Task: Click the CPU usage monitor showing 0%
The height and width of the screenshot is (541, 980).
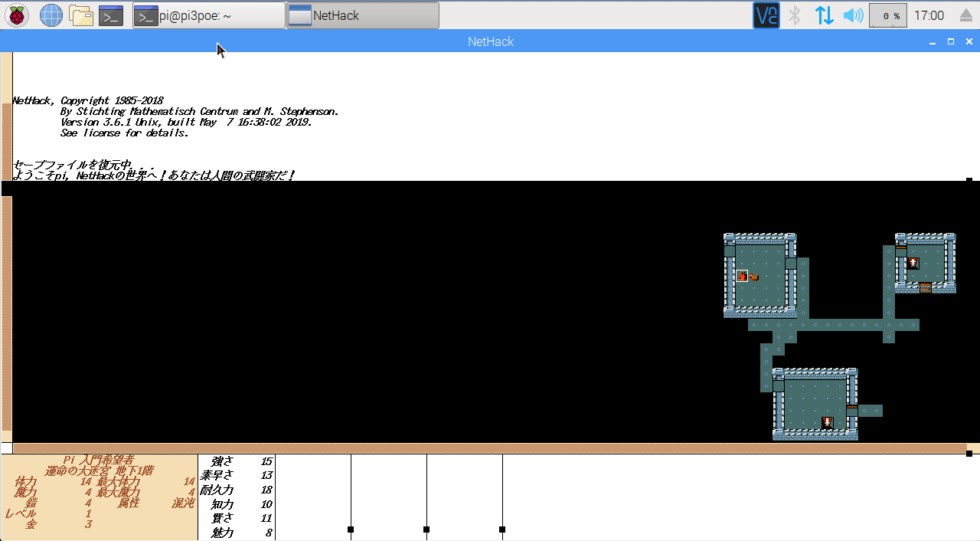Action: coord(887,15)
